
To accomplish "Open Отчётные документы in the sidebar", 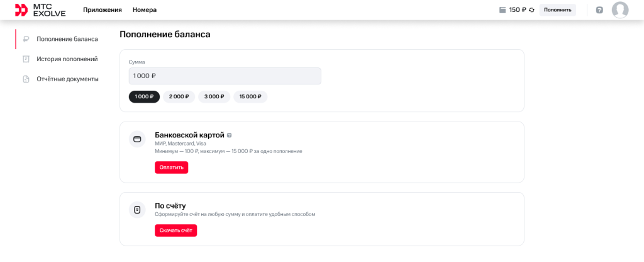I will [x=67, y=79].
